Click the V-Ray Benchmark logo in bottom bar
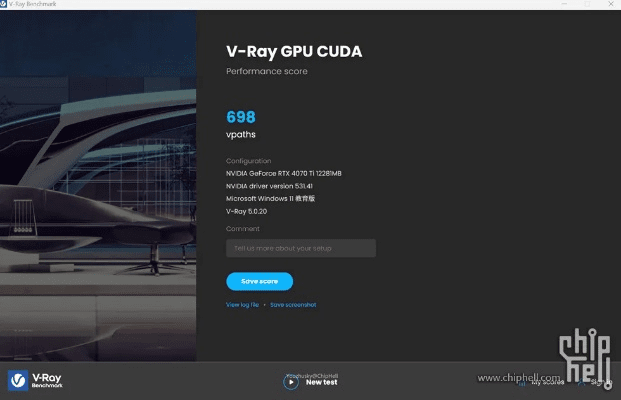 coord(36,380)
